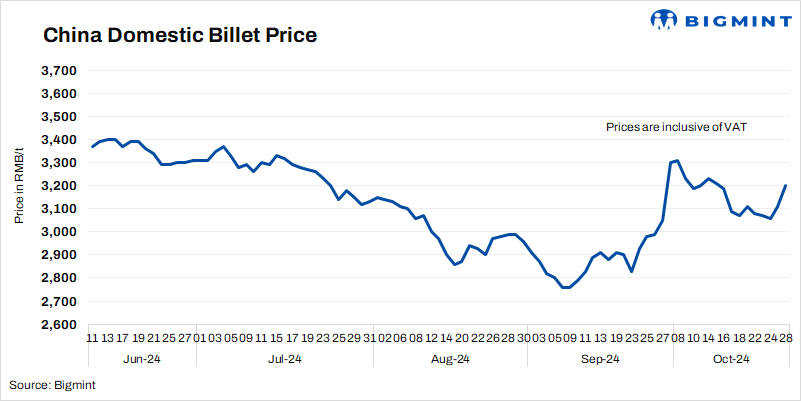Click the 2,800 y-axis label
The width and height of the screenshot is (801, 401).
click(x=59, y=278)
